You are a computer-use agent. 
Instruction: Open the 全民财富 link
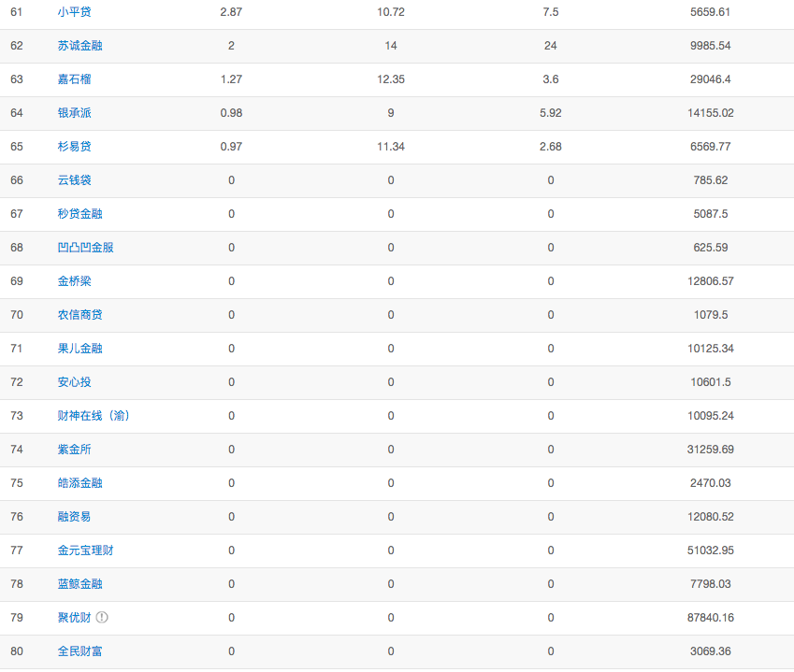[80, 651]
